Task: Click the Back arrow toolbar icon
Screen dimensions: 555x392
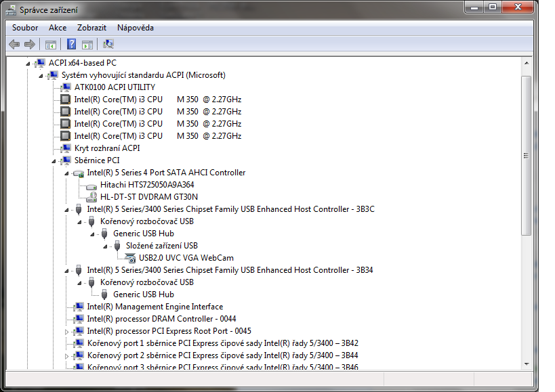Action: [x=14, y=45]
